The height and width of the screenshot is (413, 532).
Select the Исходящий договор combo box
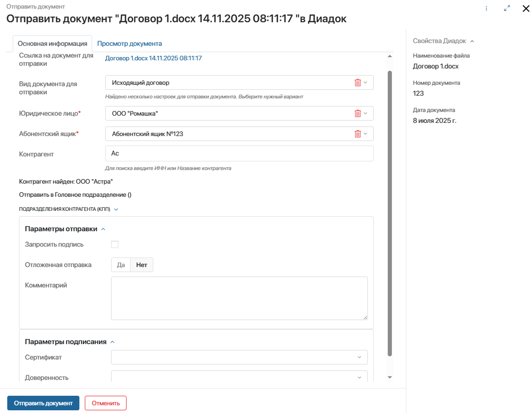[239, 83]
